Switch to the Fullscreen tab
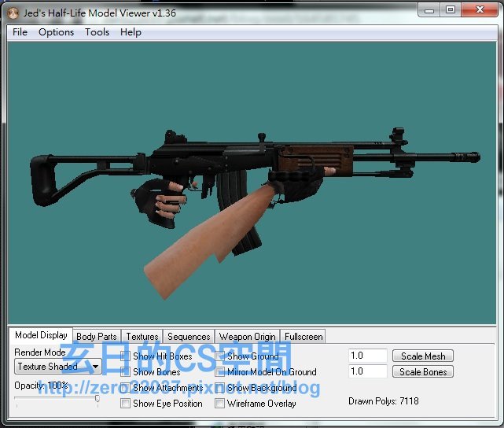The height and width of the screenshot is (428, 504). (304, 337)
